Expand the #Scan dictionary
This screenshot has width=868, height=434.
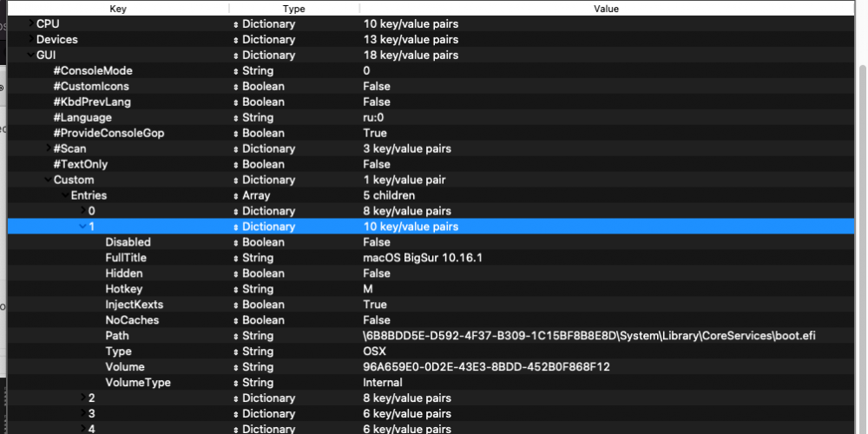tap(48, 148)
